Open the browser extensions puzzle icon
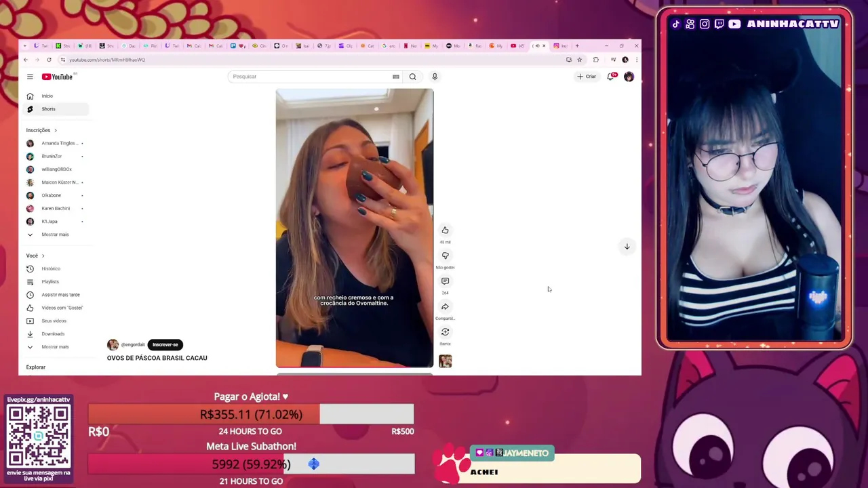Image resolution: width=868 pixels, height=488 pixels. coord(596,60)
